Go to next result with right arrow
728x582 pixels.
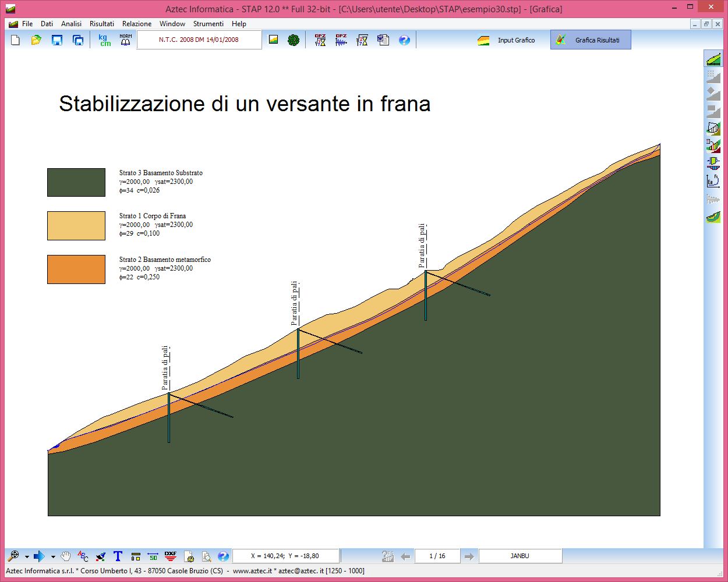coord(469,556)
